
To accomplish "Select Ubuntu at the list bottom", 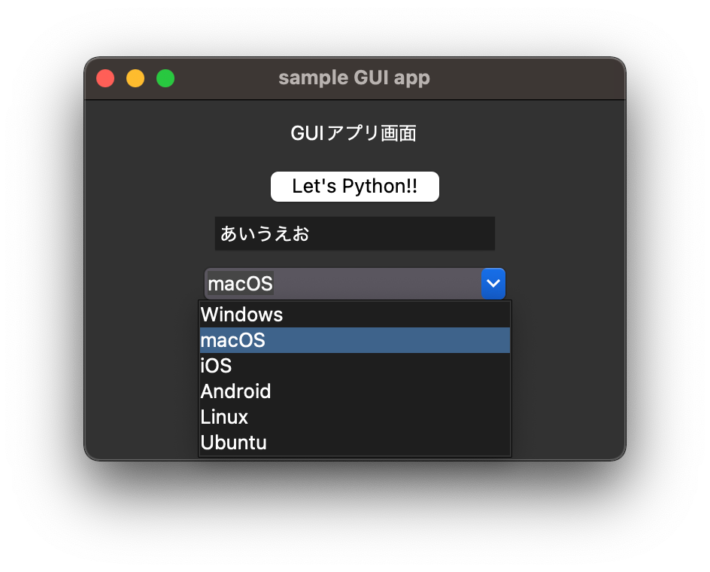I will tap(355, 442).
